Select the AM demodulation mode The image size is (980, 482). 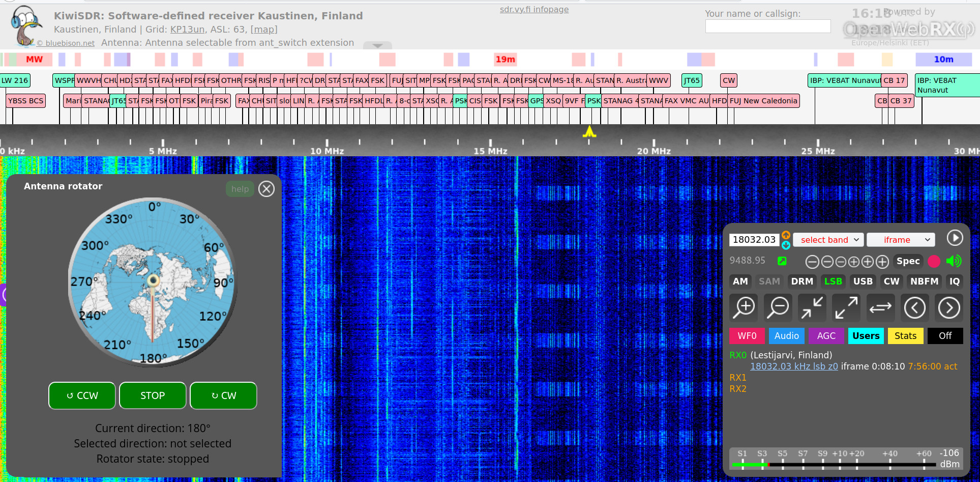pos(740,281)
